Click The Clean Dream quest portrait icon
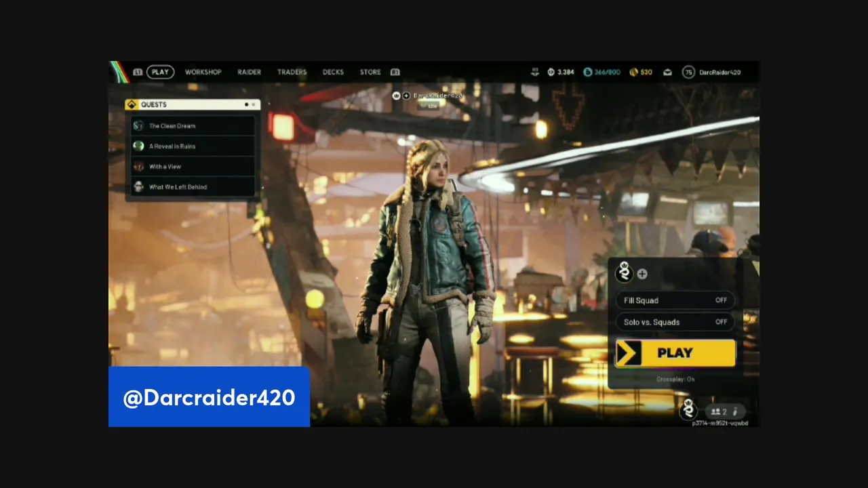The image size is (868, 488). click(138, 125)
